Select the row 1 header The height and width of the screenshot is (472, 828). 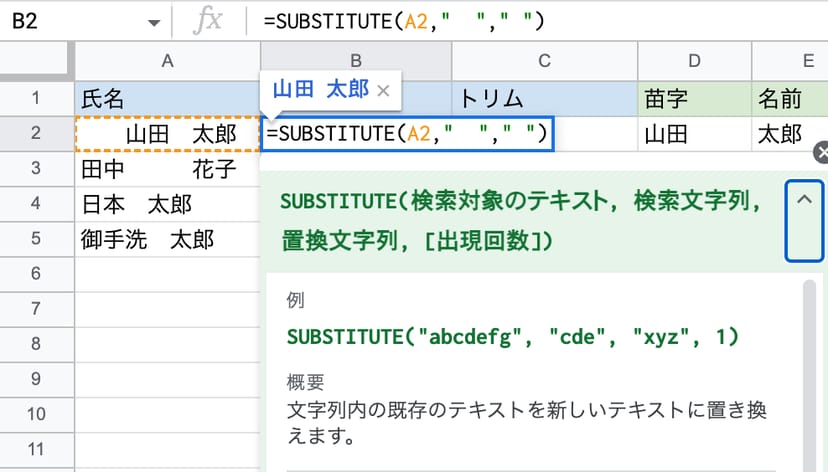point(37,98)
